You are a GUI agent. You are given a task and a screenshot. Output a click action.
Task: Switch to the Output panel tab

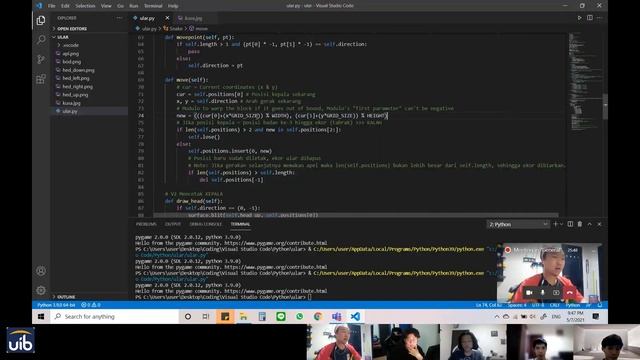pyautogui.click(x=173, y=224)
